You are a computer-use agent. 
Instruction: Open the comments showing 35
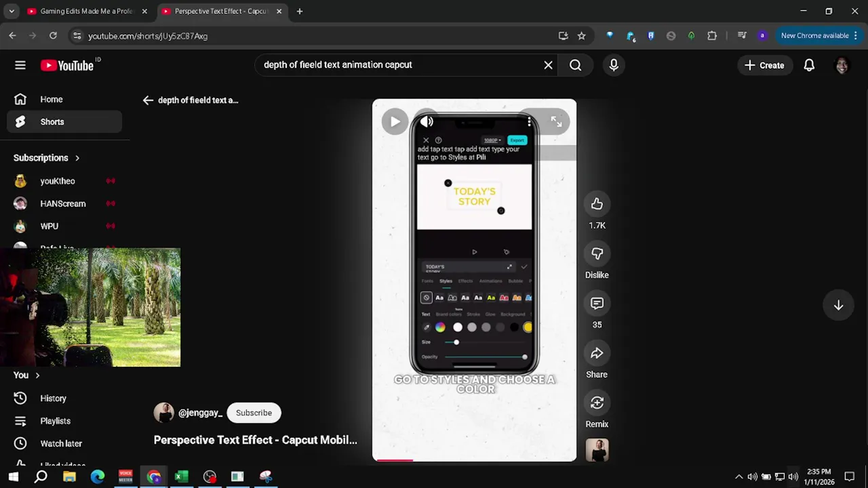pos(597,303)
